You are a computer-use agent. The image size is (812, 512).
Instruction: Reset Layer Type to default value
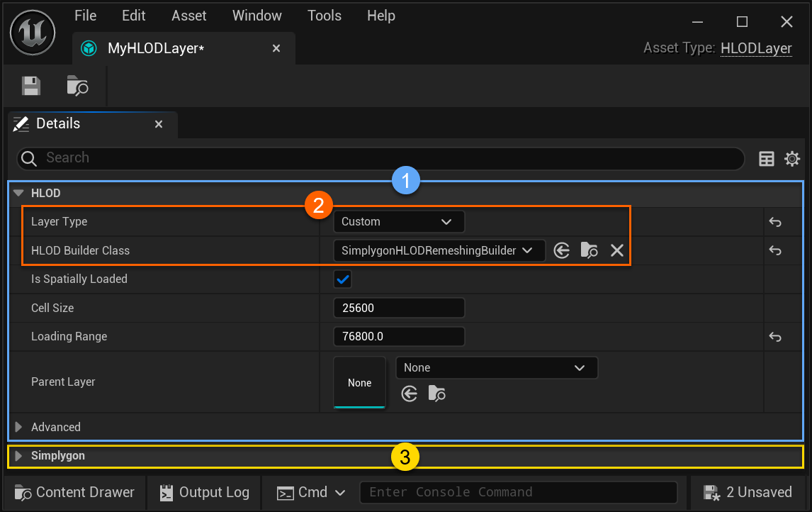[775, 222]
